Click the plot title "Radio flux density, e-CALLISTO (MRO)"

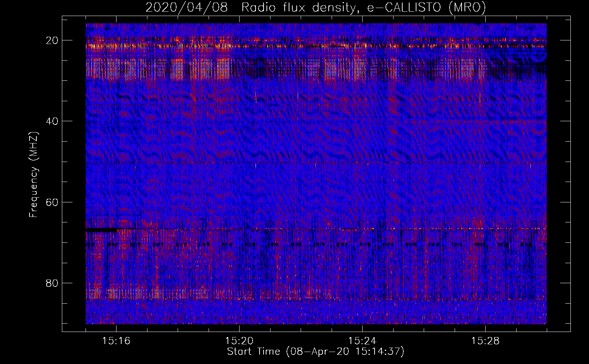click(x=363, y=7)
